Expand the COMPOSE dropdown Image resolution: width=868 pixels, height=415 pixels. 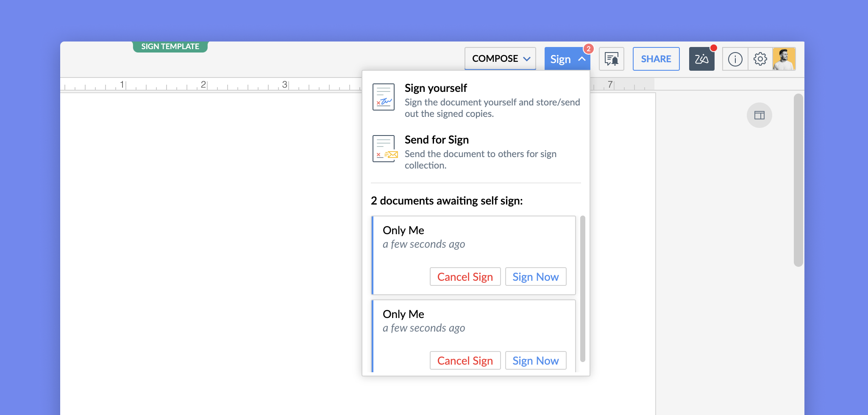coord(500,59)
